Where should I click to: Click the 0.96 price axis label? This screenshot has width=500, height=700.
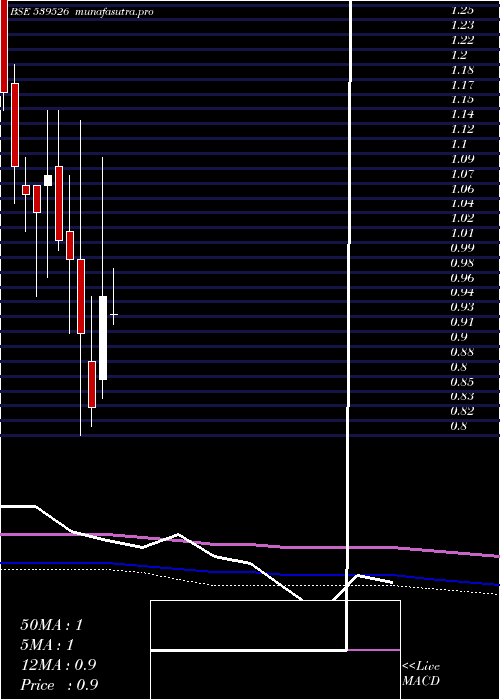[x=462, y=278]
